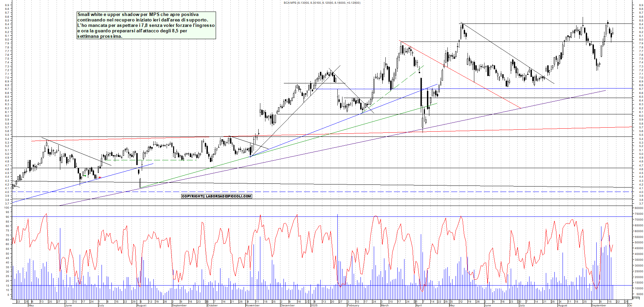Click the 55000 volume scale label
The width and height of the screenshot is (644, 307).
coord(639,237)
